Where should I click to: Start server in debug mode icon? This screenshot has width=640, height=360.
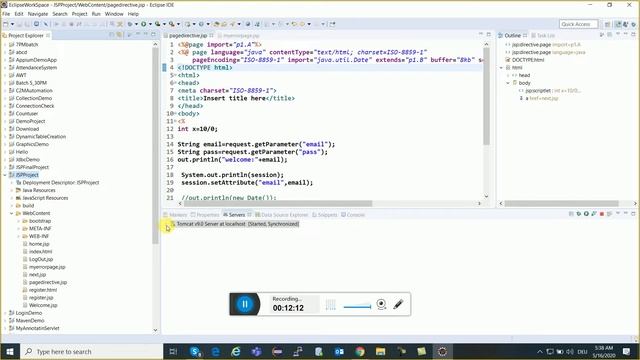pyautogui.click(x=578, y=214)
